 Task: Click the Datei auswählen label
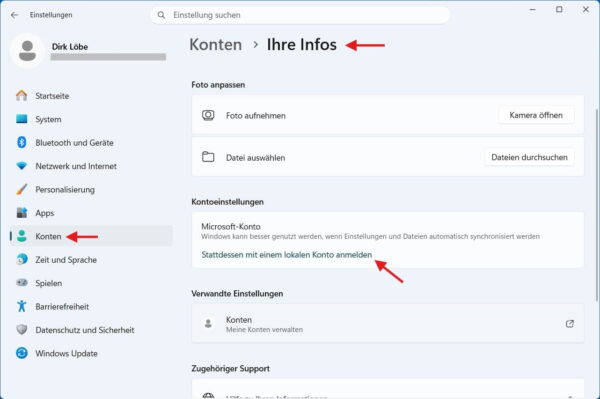255,157
